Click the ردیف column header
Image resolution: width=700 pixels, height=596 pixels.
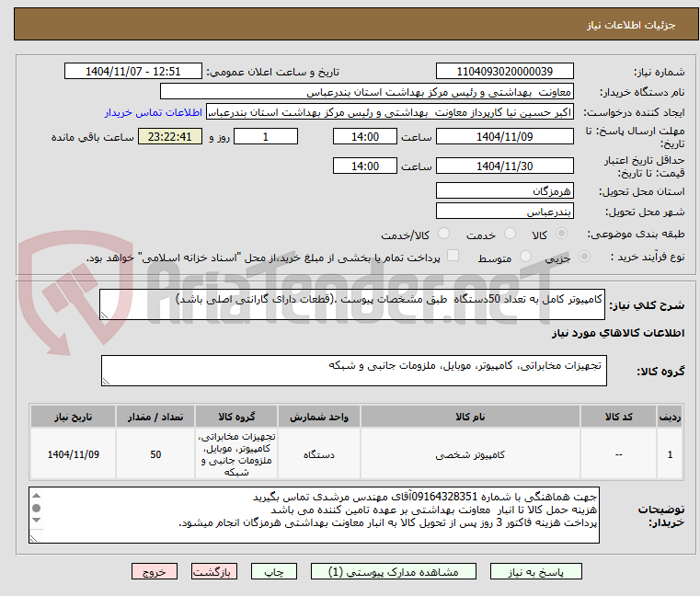670,417
